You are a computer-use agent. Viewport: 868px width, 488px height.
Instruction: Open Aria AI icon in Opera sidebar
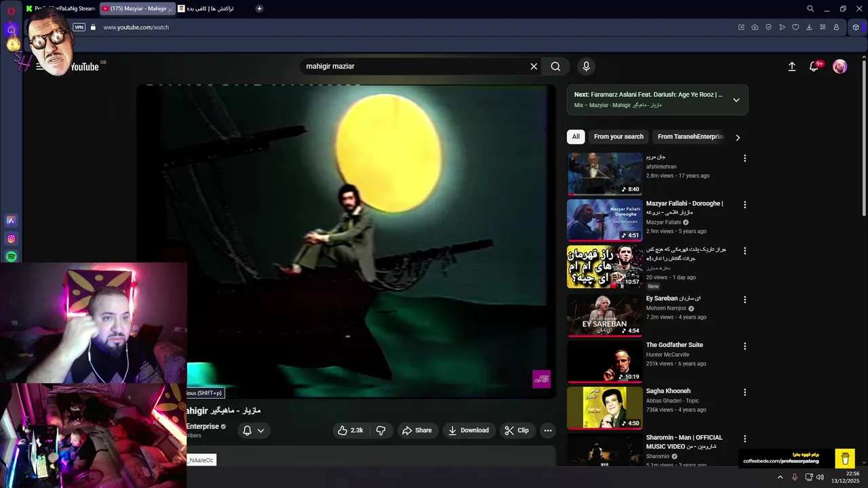pyautogui.click(x=11, y=220)
